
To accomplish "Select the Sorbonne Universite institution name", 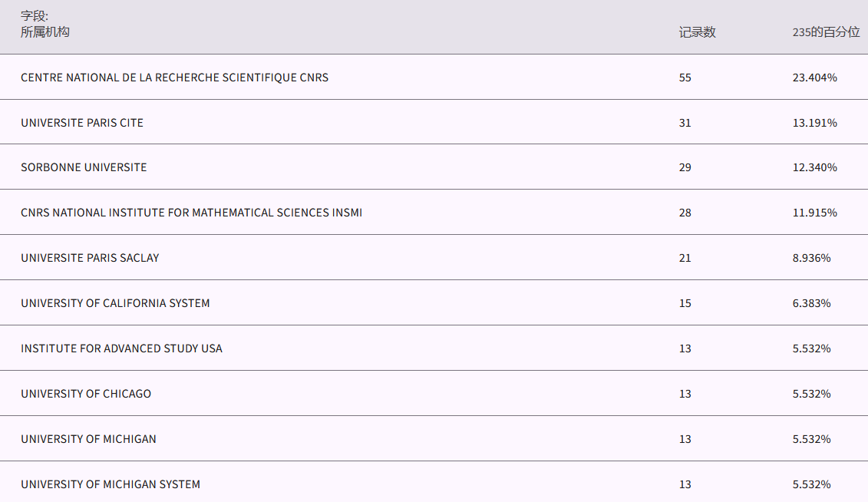I will coord(84,167).
